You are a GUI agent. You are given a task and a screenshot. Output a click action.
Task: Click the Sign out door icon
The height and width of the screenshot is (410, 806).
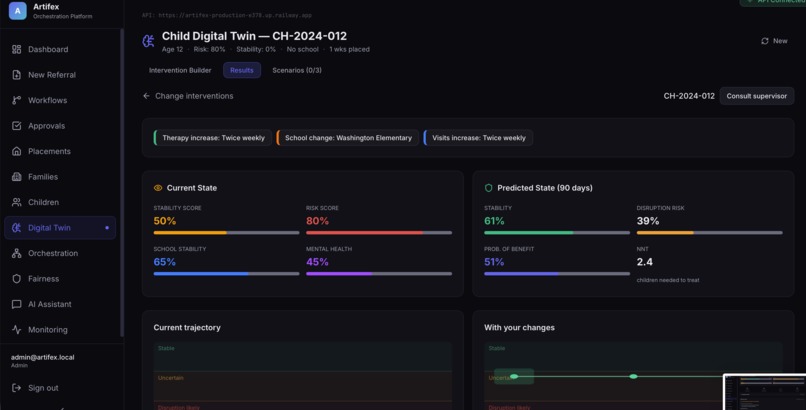[16, 388]
